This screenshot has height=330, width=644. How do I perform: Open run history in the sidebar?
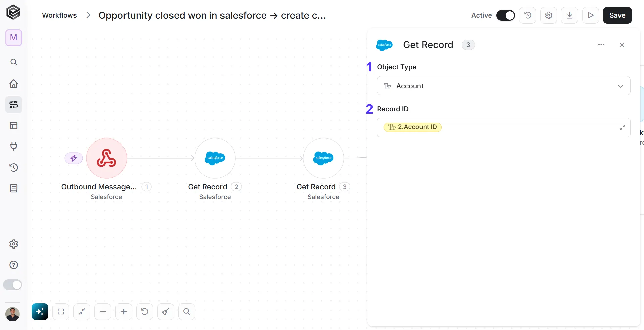[x=14, y=167]
